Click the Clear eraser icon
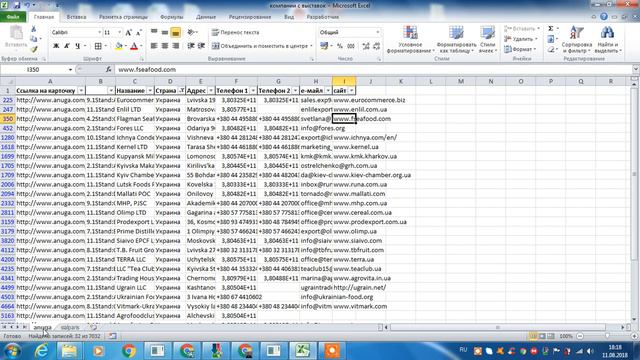 click(x=551, y=49)
